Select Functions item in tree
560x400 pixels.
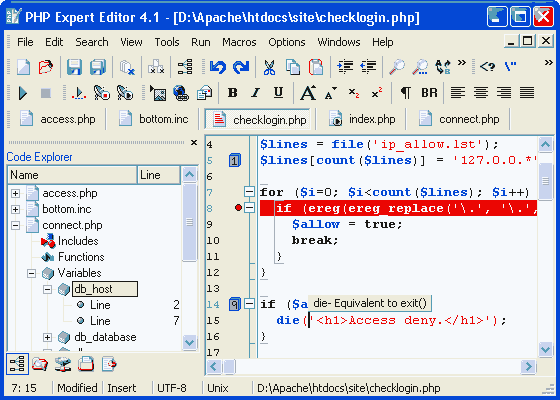click(81, 257)
